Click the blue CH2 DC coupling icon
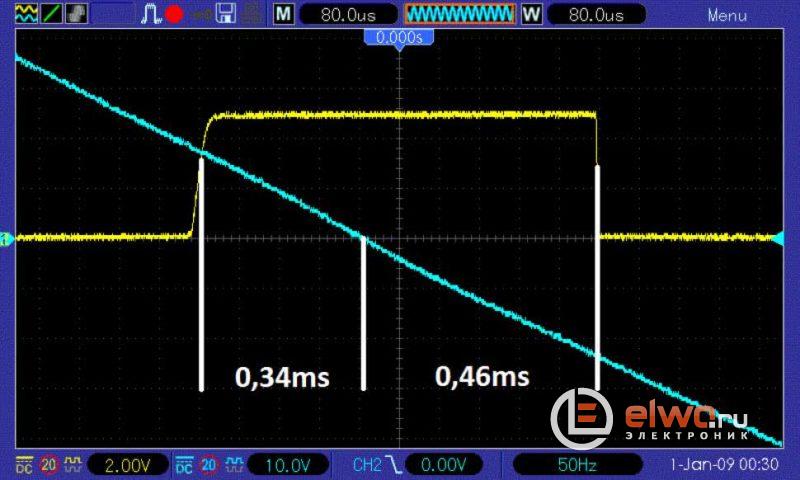The image size is (800, 480). pyautogui.click(x=184, y=464)
